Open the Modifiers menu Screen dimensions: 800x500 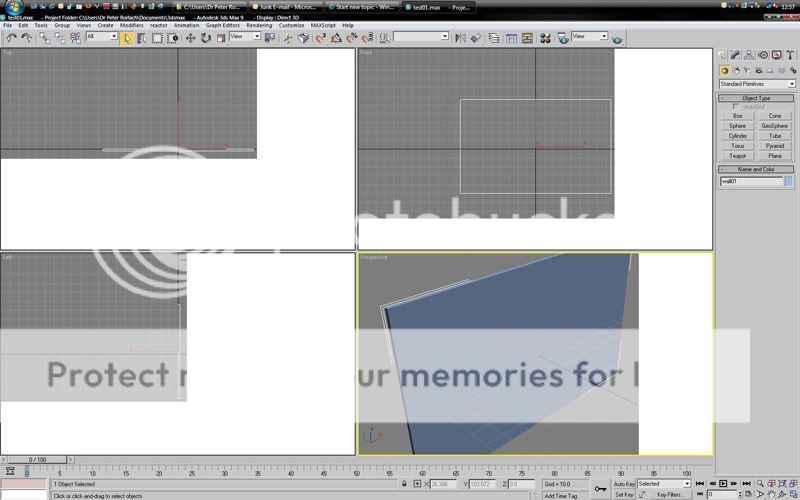pos(132,25)
